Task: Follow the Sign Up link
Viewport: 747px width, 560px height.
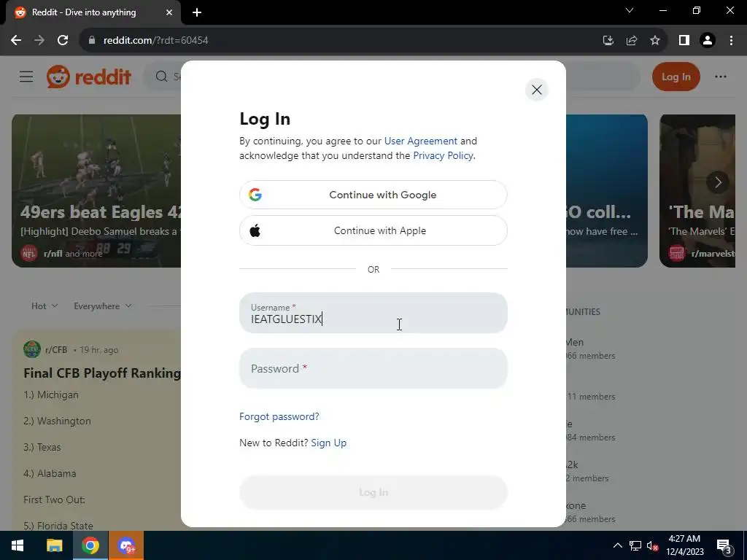Action: pyautogui.click(x=329, y=443)
